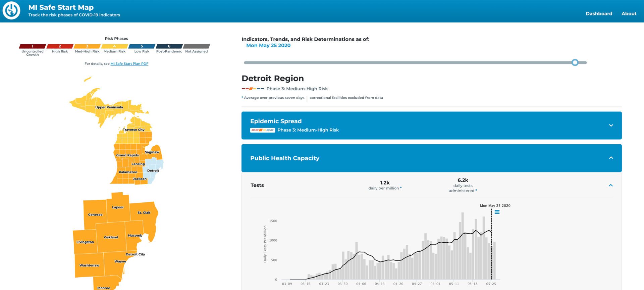Go to the About page
The height and width of the screenshot is (290, 644).
[x=629, y=13]
